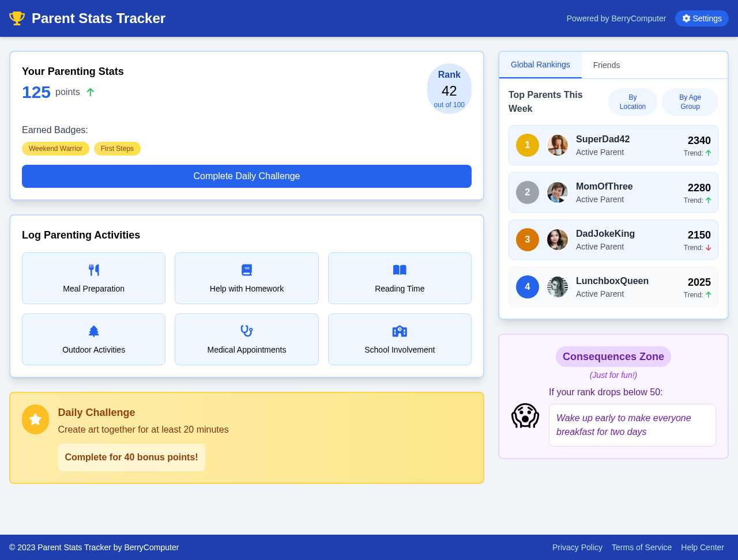Select the tree icon under Outdoor Activities
This screenshot has height=560, width=738.
coord(93,330)
